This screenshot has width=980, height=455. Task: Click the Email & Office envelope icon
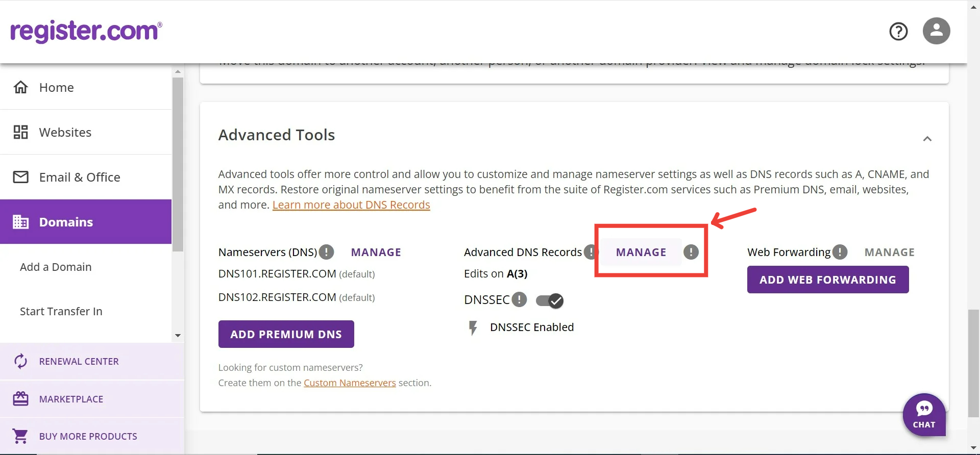(20, 177)
